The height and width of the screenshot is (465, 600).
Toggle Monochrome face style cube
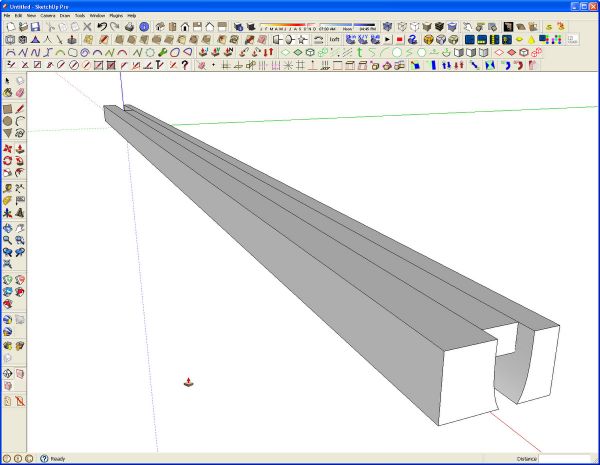coord(452,27)
